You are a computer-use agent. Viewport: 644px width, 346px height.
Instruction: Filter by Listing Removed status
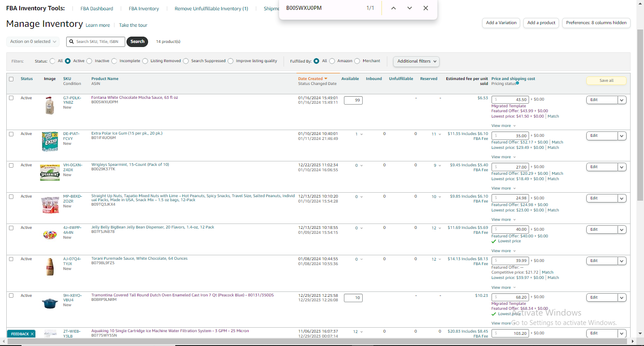click(x=145, y=61)
